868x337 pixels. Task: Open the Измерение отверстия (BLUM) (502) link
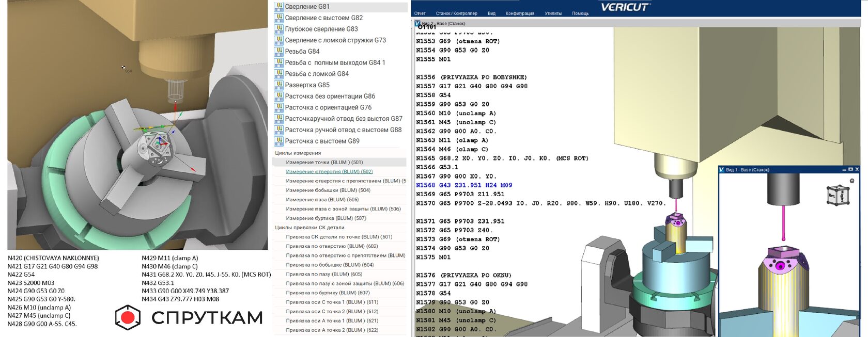pos(329,171)
